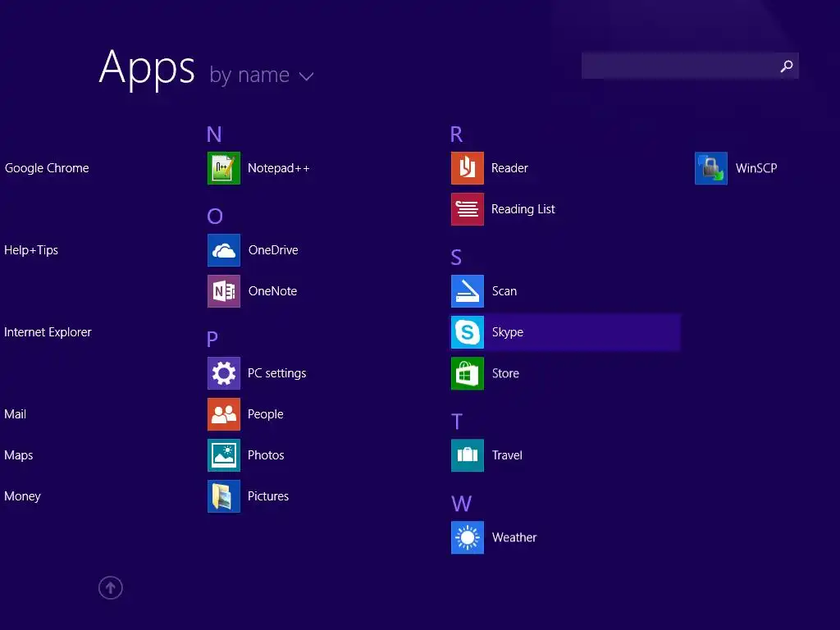The image size is (840, 630).
Task: Click the 'Scan' label text
Action: pyautogui.click(x=504, y=291)
